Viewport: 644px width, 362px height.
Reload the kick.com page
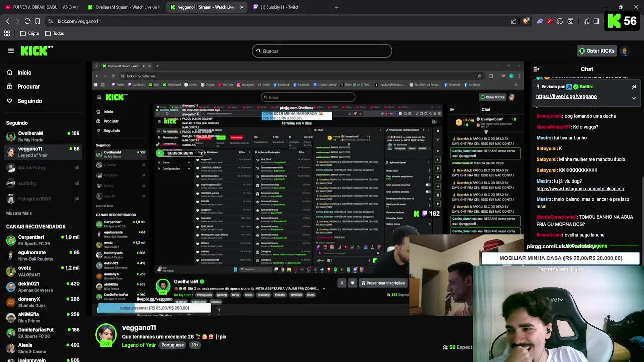(27, 21)
